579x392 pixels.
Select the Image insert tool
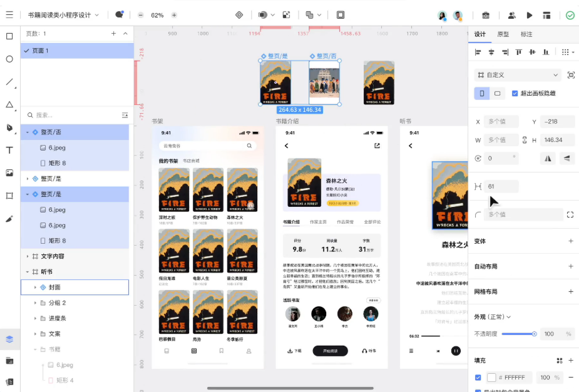(9, 173)
